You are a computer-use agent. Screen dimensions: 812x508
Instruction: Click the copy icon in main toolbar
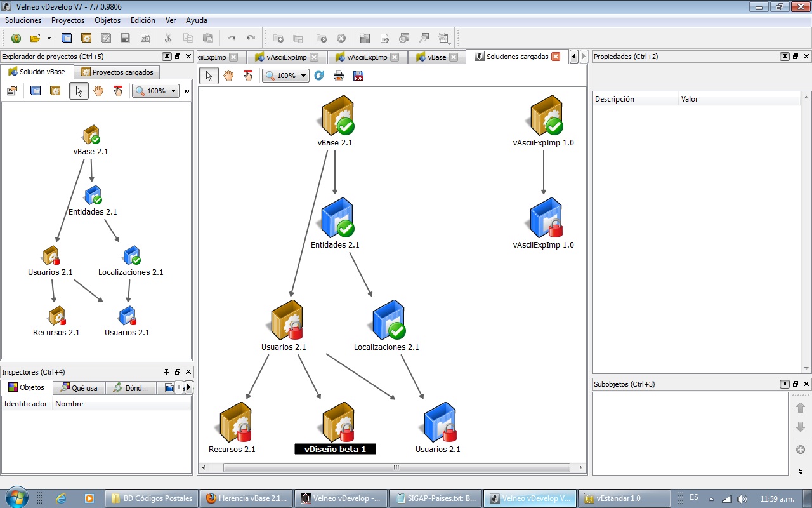[188, 38]
